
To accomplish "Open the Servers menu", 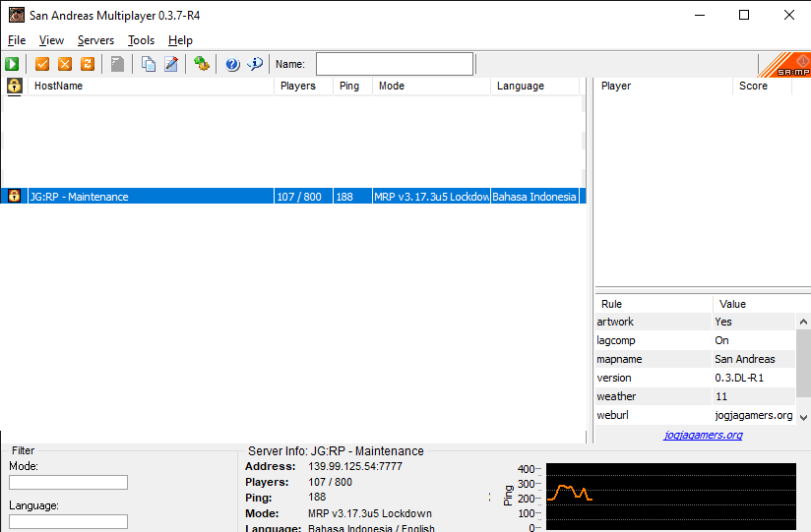I will (95, 40).
